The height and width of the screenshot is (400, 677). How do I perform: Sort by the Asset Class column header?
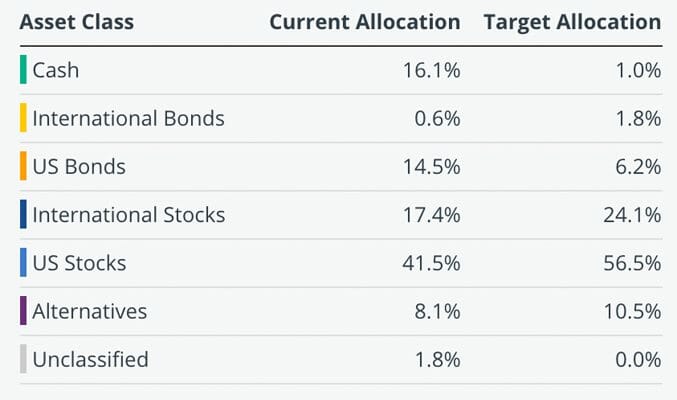[x=76, y=22]
